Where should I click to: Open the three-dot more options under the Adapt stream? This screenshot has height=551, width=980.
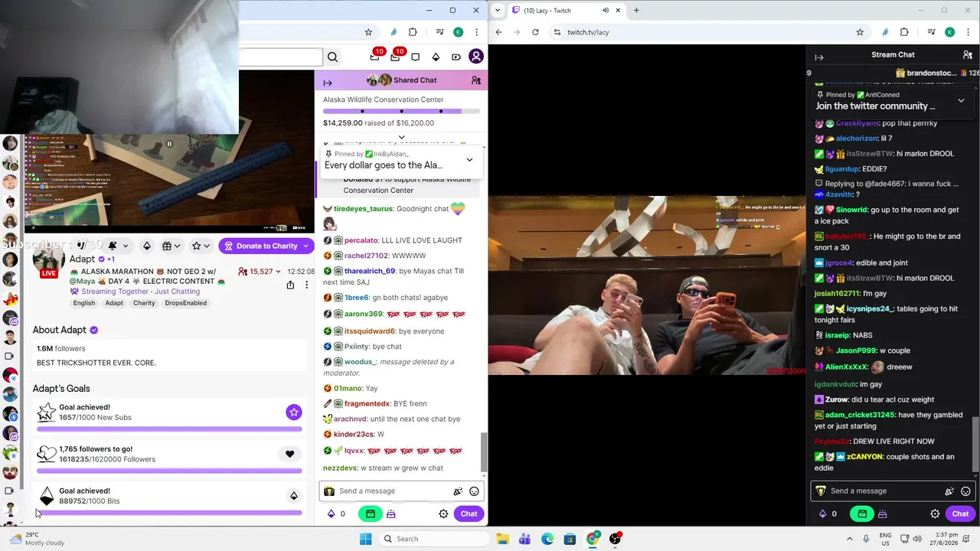click(306, 285)
